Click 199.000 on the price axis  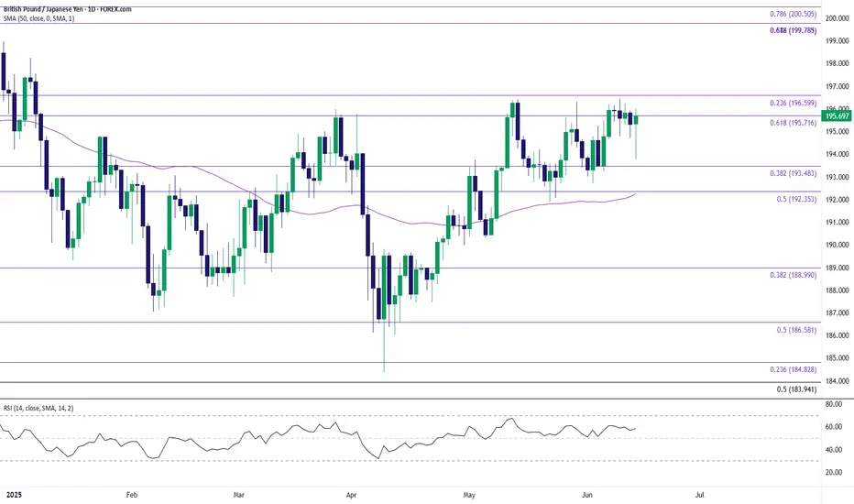pos(838,41)
